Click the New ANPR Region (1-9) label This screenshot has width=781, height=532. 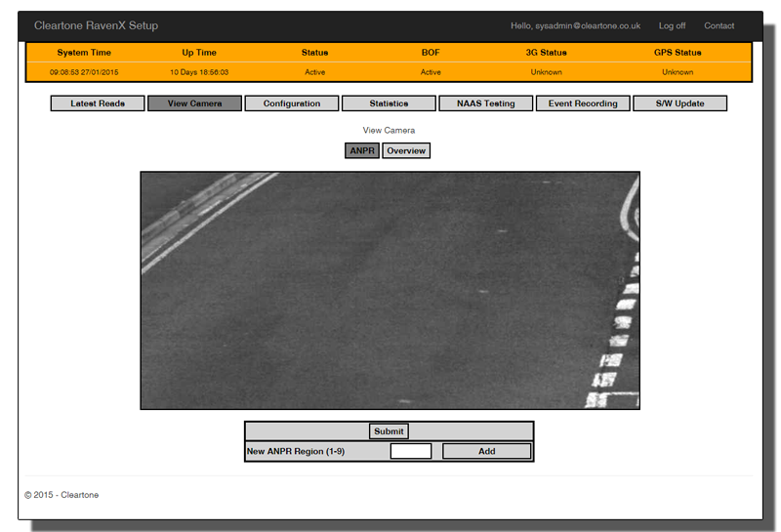296,451
